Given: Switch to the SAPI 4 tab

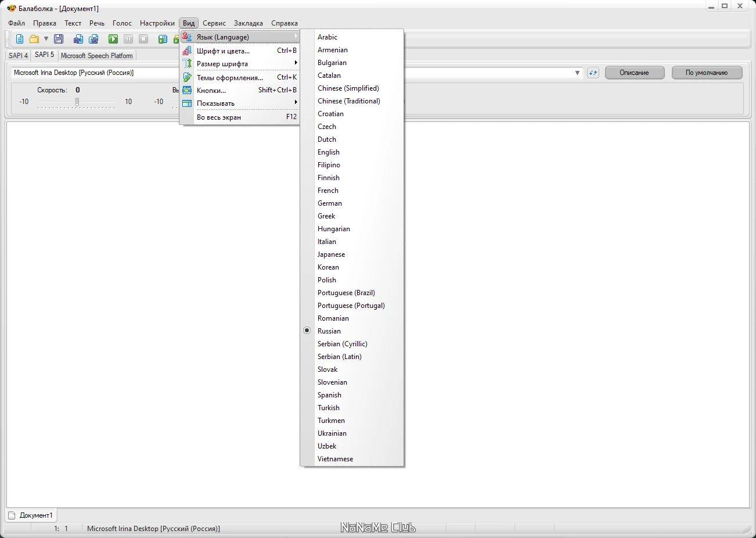Looking at the screenshot, I should 19,56.
